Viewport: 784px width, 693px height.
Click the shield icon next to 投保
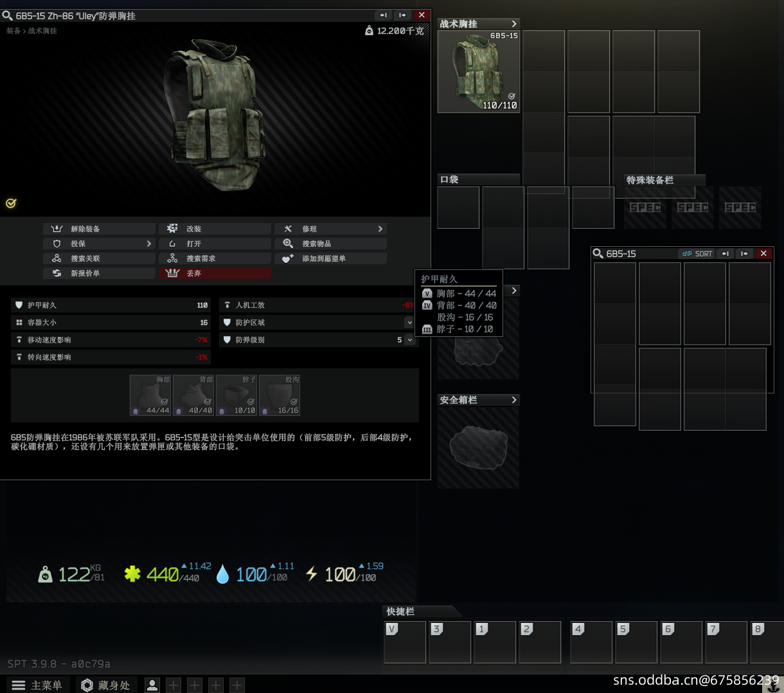coord(57,244)
